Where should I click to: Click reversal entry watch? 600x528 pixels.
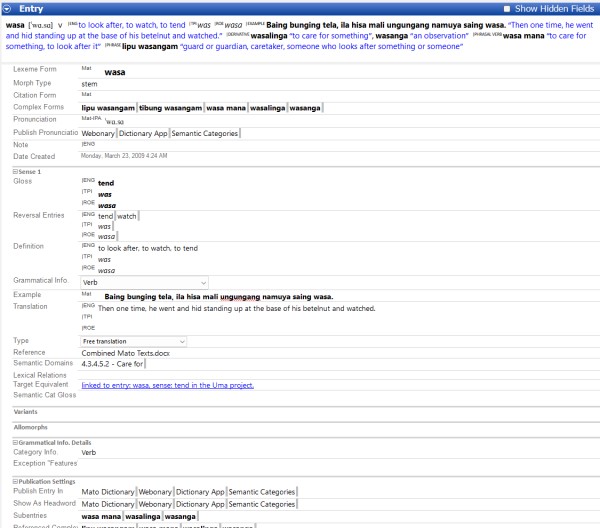(127, 216)
